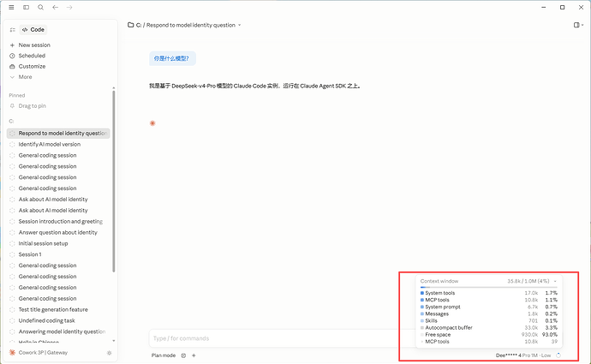Viewport: 591px width, 364px height.
Task: Select the Messages row label
Action: (437, 313)
